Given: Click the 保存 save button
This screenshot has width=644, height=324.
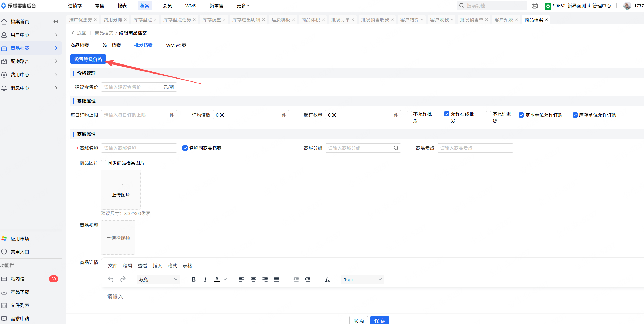Looking at the screenshot, I should click(x=379, y=320).
